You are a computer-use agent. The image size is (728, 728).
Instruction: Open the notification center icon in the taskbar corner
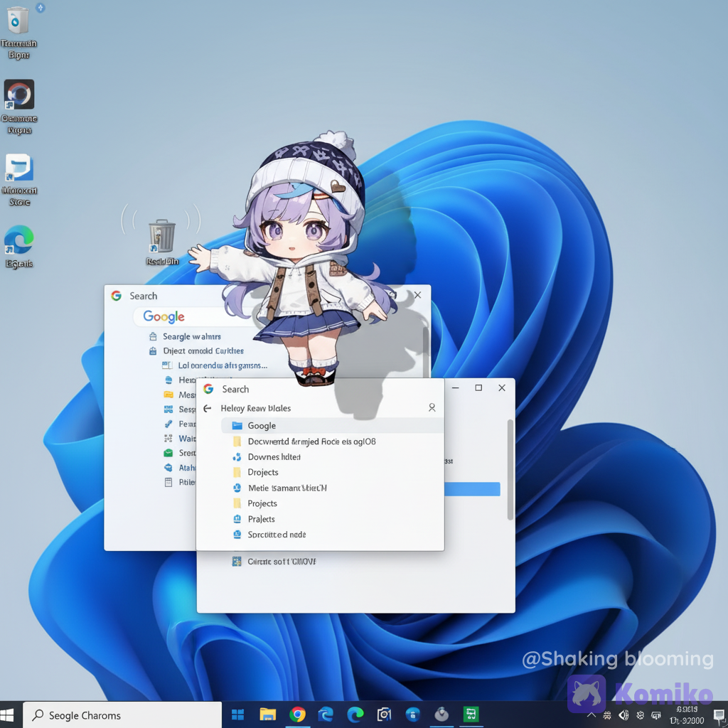pyautogui.click(x=719, y=715)
